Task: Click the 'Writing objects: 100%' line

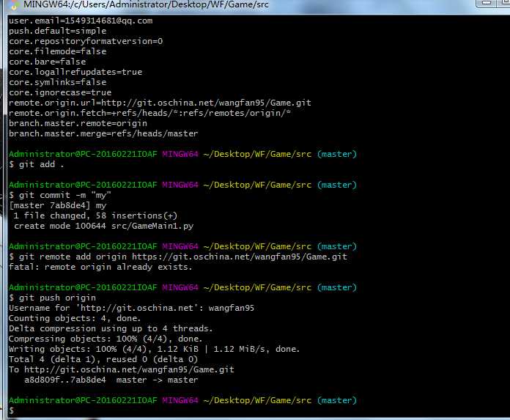Action: click(x=154, y=349)
